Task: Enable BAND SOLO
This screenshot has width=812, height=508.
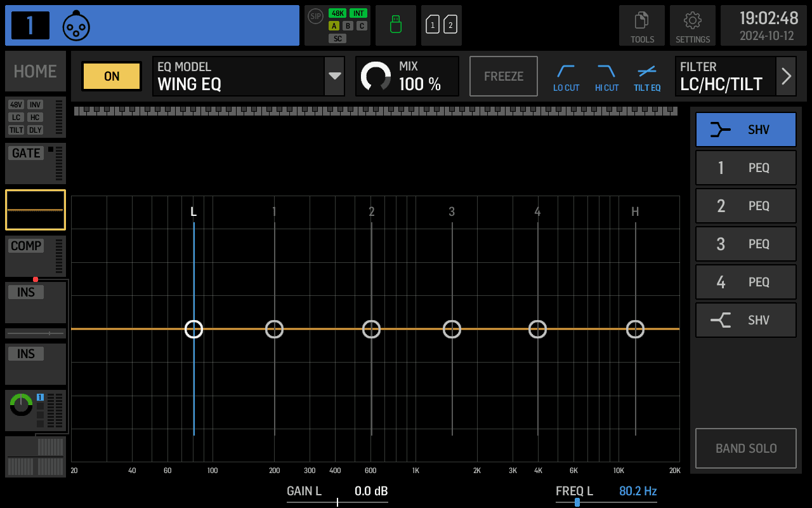Action: click(746, 448)
